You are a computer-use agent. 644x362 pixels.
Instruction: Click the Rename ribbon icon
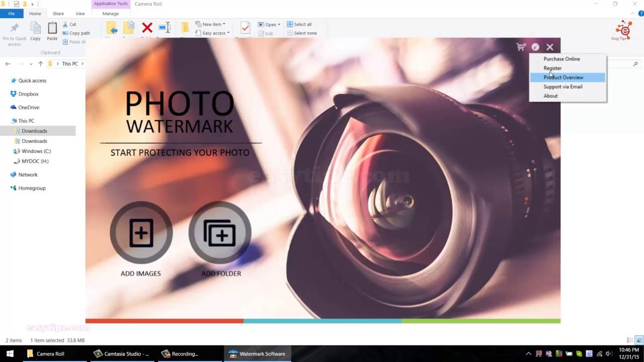165,28
